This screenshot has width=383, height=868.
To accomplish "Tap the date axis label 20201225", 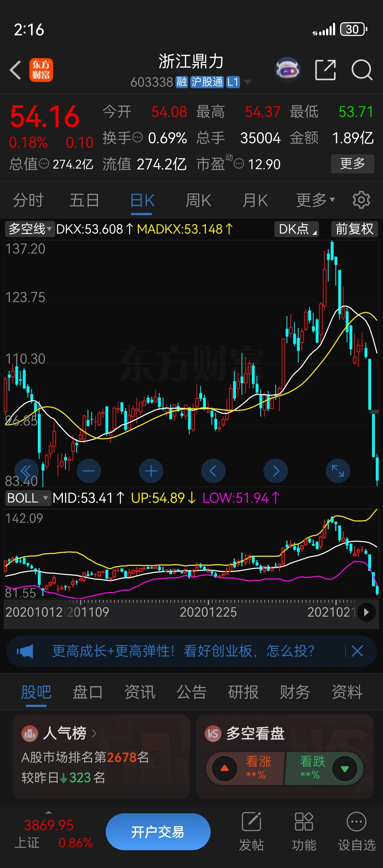I will (x=208, y=612).
